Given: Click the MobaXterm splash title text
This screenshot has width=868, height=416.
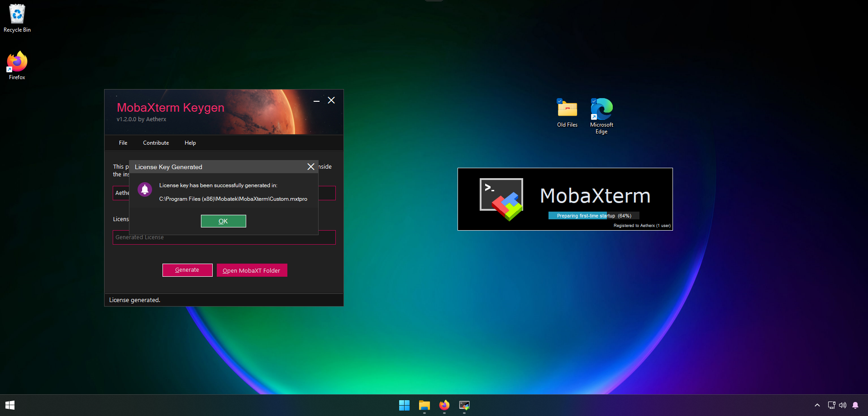Looking at the screenshot, I should 596,196.
